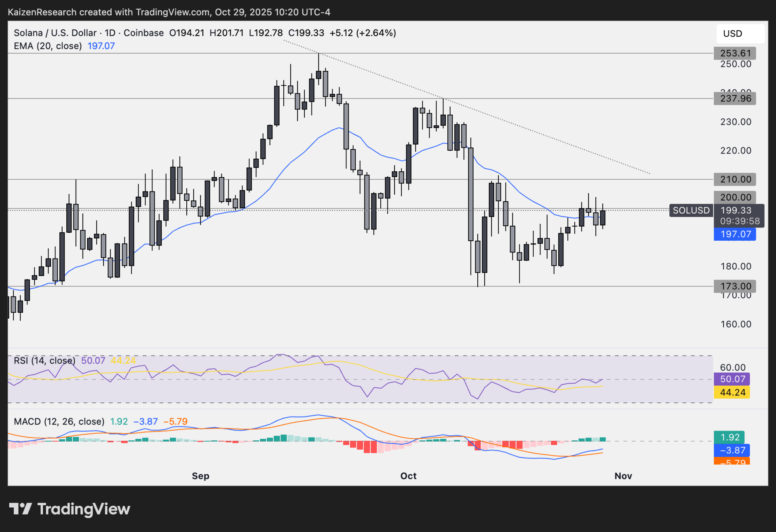This screenshot has width=776, height=532.
Task: Click the 237.96 resistance price label
Action: (735, 99)
